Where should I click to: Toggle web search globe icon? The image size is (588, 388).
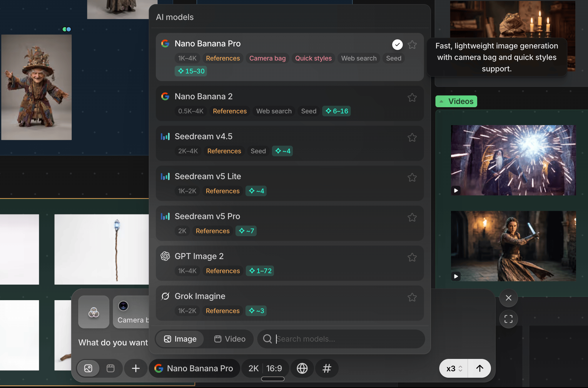(x=302, y=368)
